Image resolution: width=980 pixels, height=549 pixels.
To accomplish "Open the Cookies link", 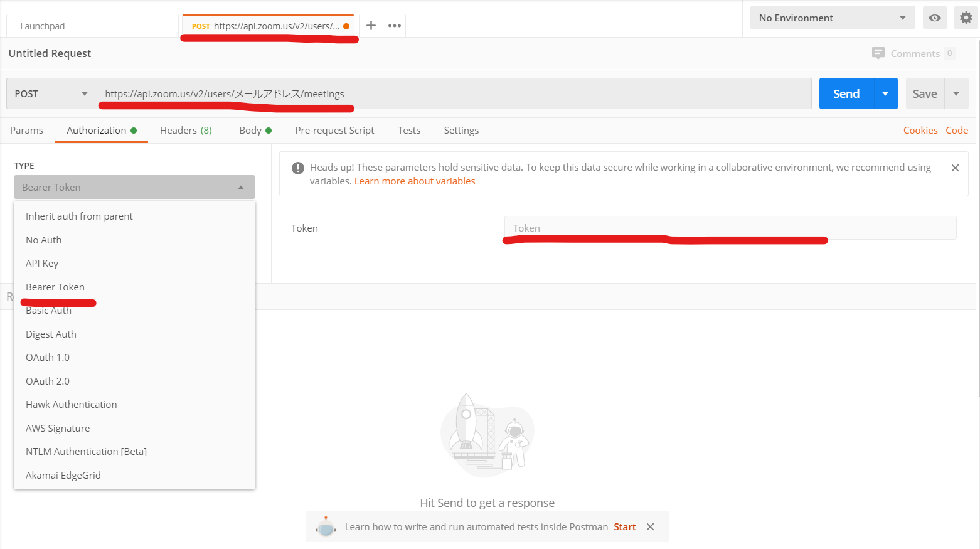I will 920,130.
